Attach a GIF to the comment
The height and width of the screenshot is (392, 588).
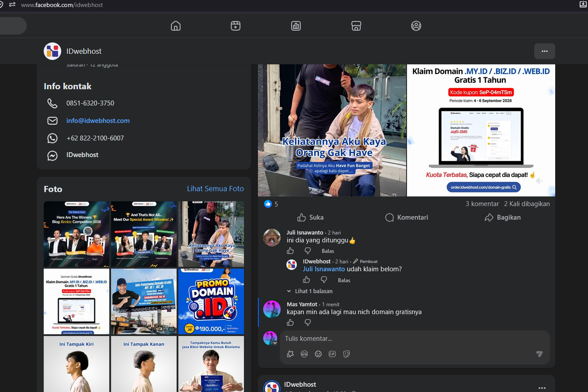(332, 353)
